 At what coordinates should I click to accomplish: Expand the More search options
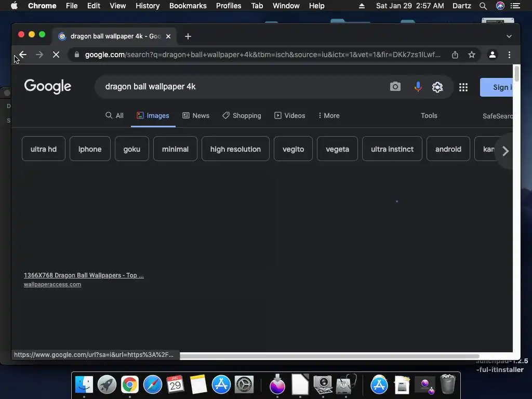click(329, 115)
